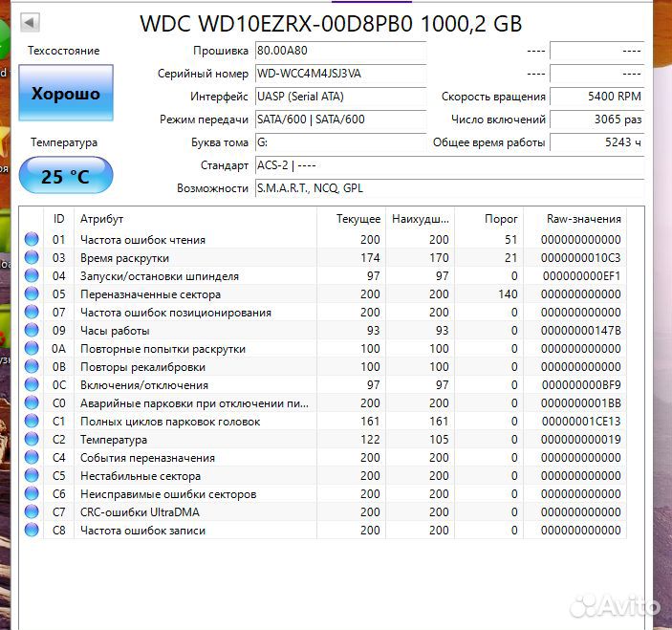Screen dimensions: 672x630
Task: Select the Повторные попытки раскрутки attribute name
Action: tap(163, 349)
